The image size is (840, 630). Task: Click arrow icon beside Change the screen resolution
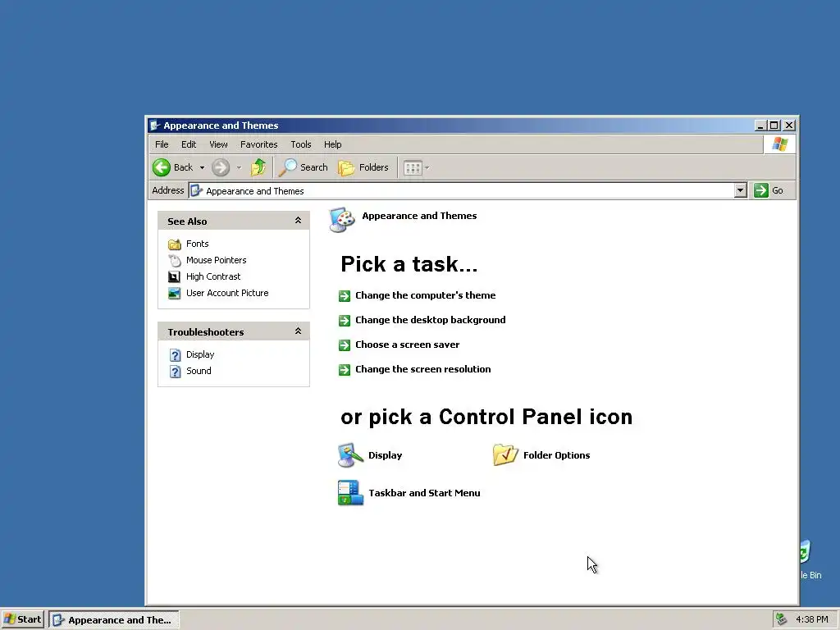coord(345,370)
